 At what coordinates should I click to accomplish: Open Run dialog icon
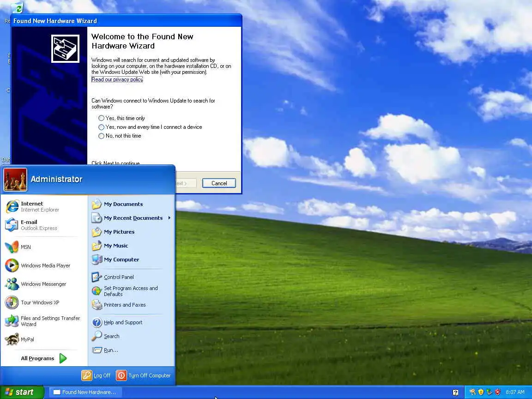point(97,350)
